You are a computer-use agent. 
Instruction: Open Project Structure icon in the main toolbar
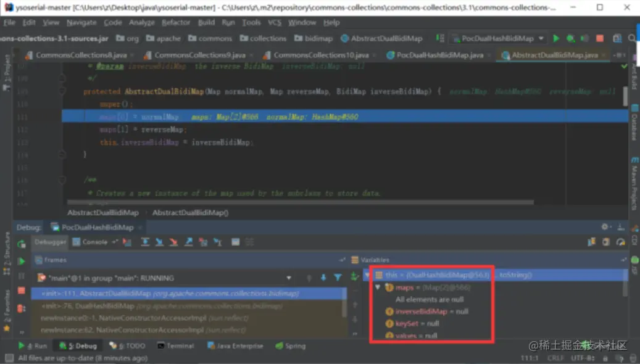pyautogui.click(x=617, y=38)
